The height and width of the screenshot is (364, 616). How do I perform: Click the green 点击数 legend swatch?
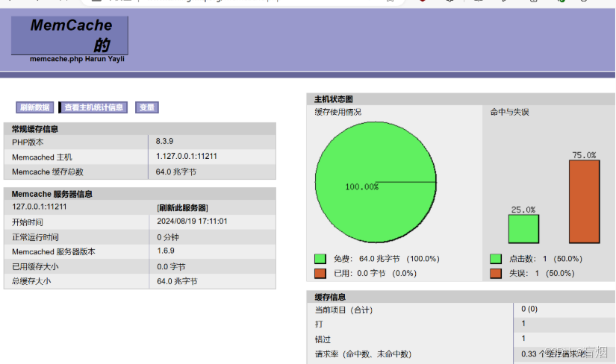(496, 259)
